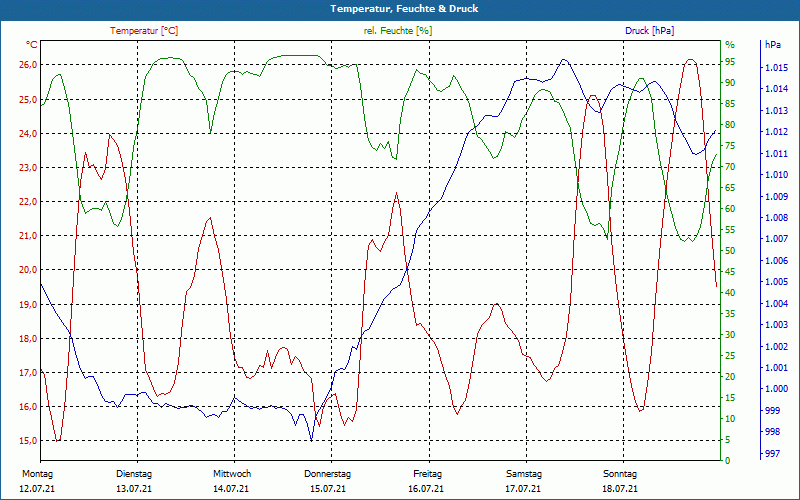Click the '20' humidity axis tick
This screenshot has width=800, height=500.
730,377
